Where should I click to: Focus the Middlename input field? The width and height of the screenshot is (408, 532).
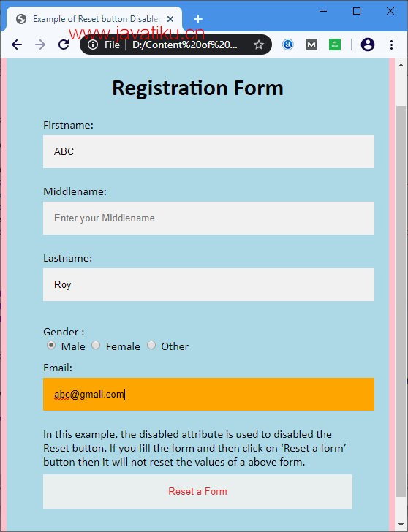[x=208, y=218]
